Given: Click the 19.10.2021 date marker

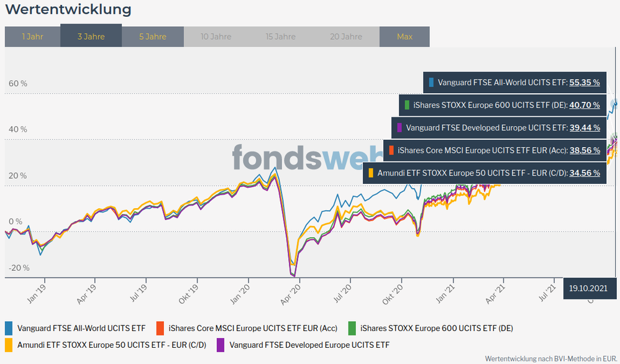Looking at the screenshot, I should [x=587, y=288].
